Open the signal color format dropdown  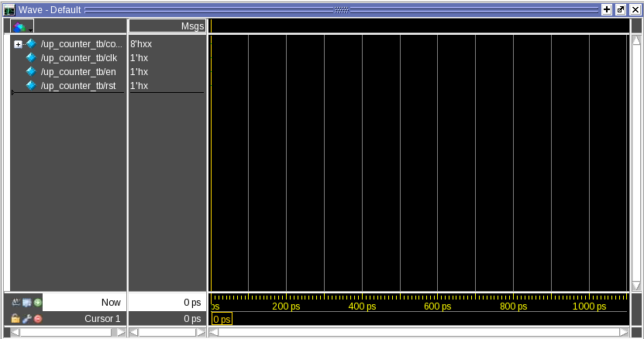(22, 26)
